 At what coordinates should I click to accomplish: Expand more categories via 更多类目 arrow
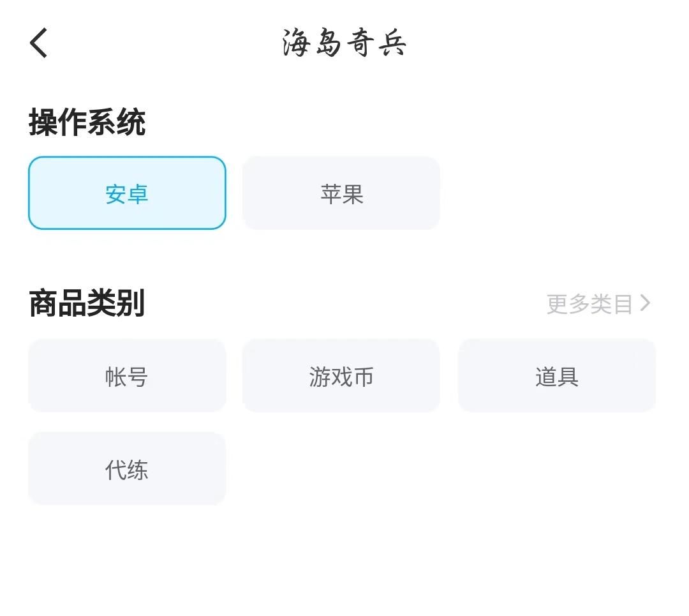click(645, 303)
